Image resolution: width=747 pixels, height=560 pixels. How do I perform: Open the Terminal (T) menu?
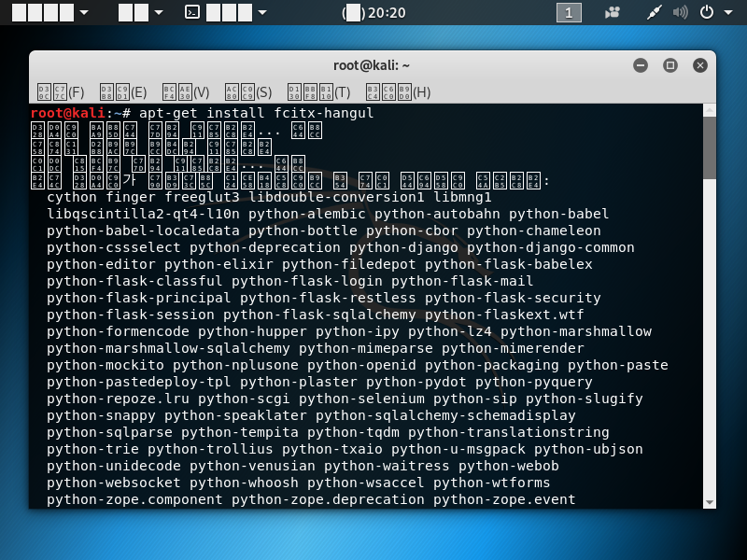(318, 91)
